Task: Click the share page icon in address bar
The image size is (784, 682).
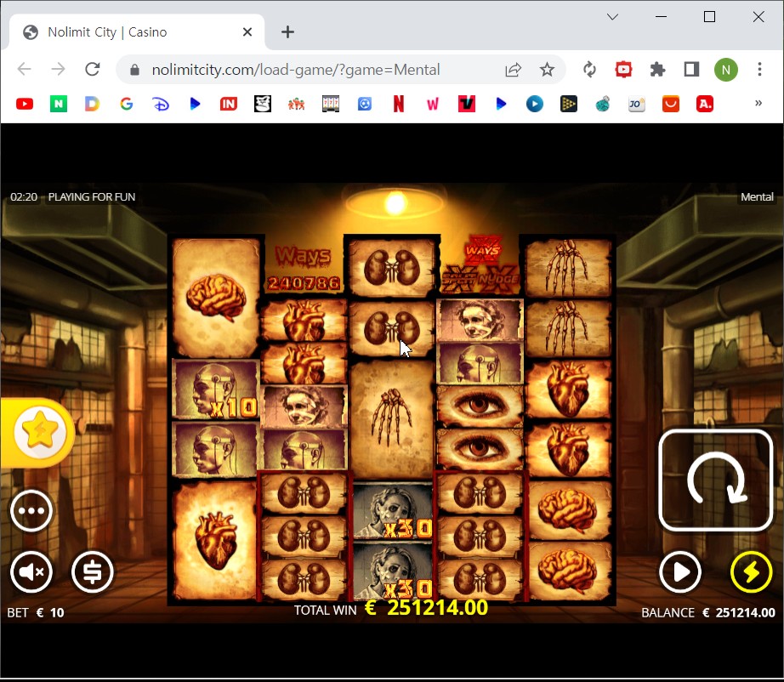Action: [x=513, y=70]
